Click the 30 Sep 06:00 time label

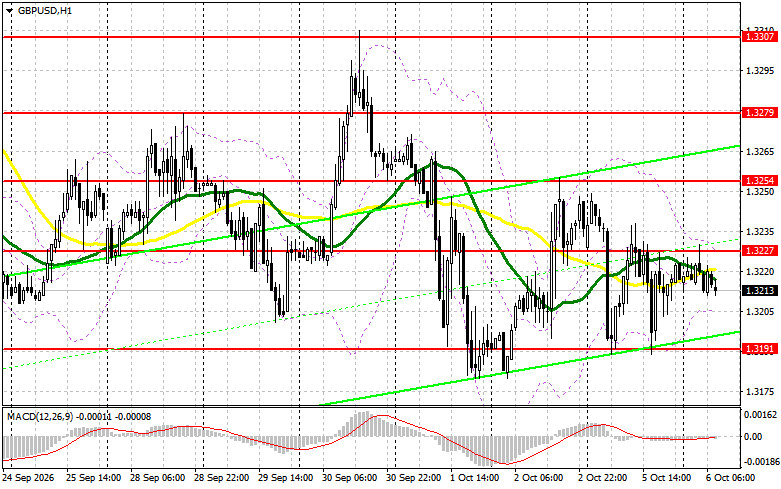pyautogui.click(x=350, y=478)
